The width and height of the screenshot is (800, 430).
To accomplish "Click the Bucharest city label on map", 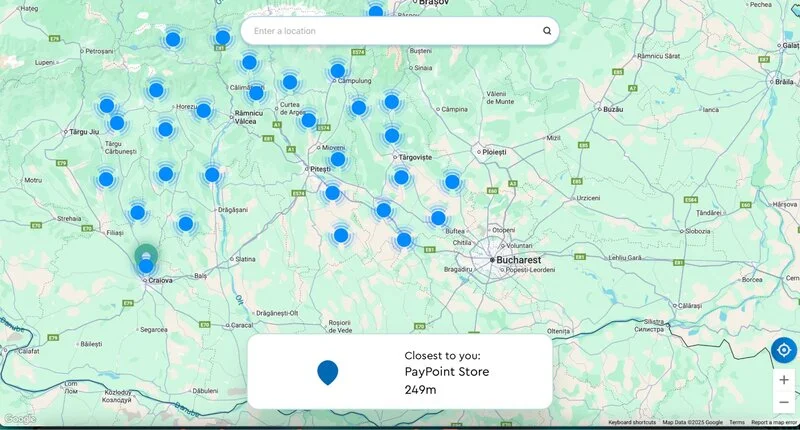I will point(518,260).
